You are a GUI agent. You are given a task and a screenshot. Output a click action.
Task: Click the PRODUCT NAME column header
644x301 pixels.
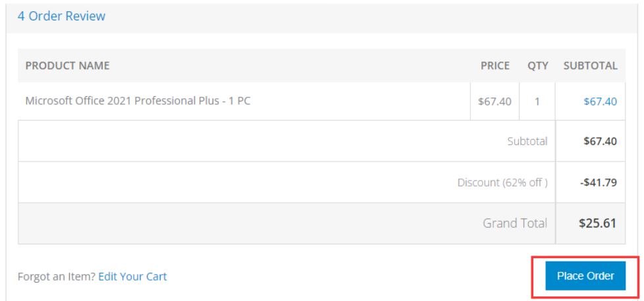[67, 66]
